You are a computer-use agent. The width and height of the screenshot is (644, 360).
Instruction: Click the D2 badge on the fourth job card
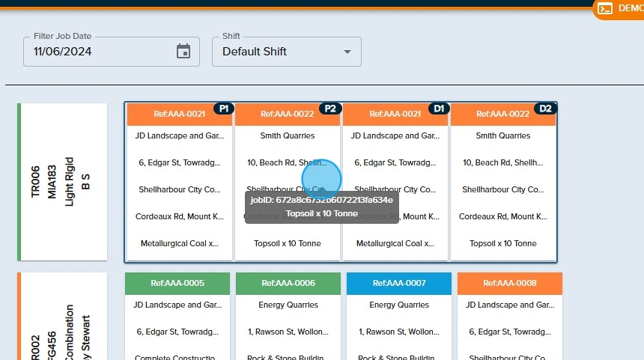click(546, 109)
